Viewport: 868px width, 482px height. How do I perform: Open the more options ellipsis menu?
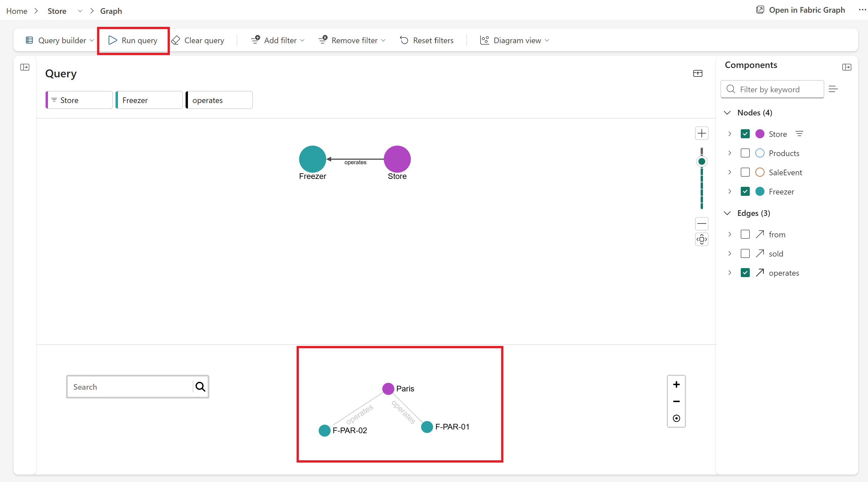coord(862,10)
